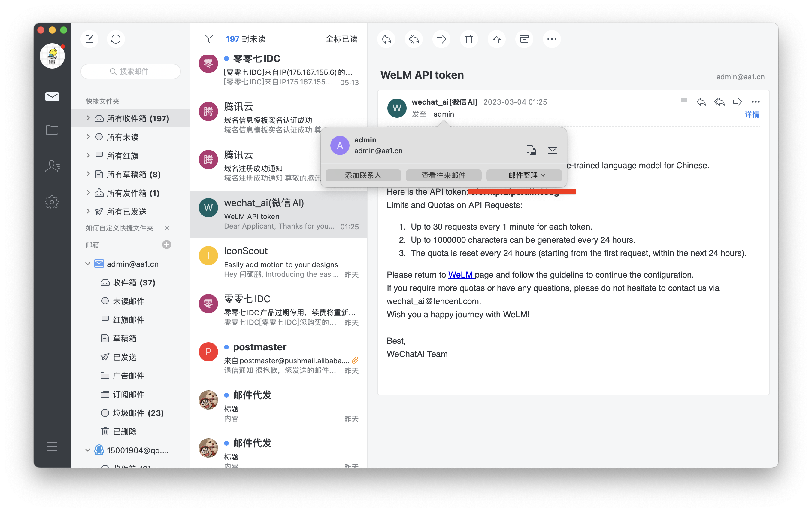Delete the mail with the trash icon
This screenshot has height=512, width=812.
(469, 39)
